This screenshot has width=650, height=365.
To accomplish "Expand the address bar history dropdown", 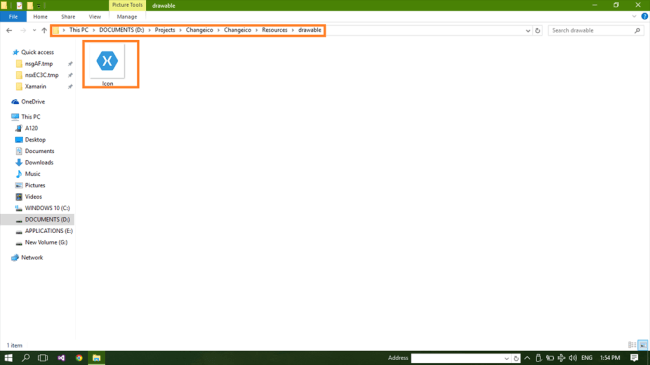I will tap(528, 31).
